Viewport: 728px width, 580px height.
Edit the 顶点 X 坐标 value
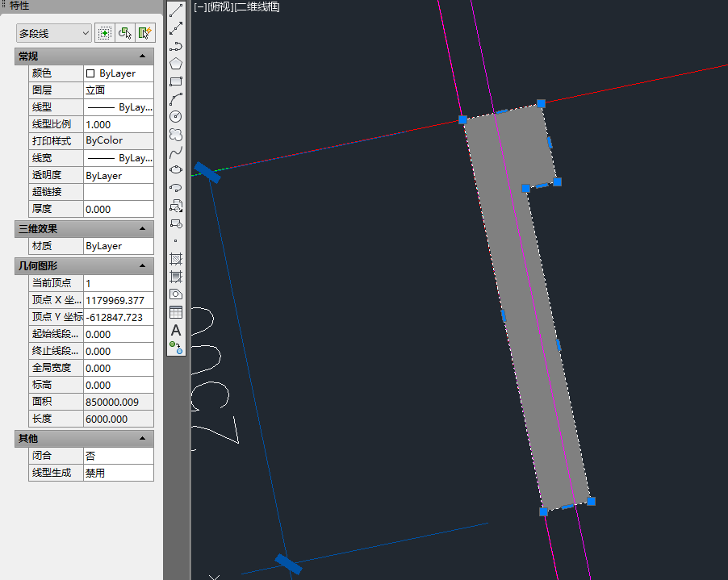(119, 300)
